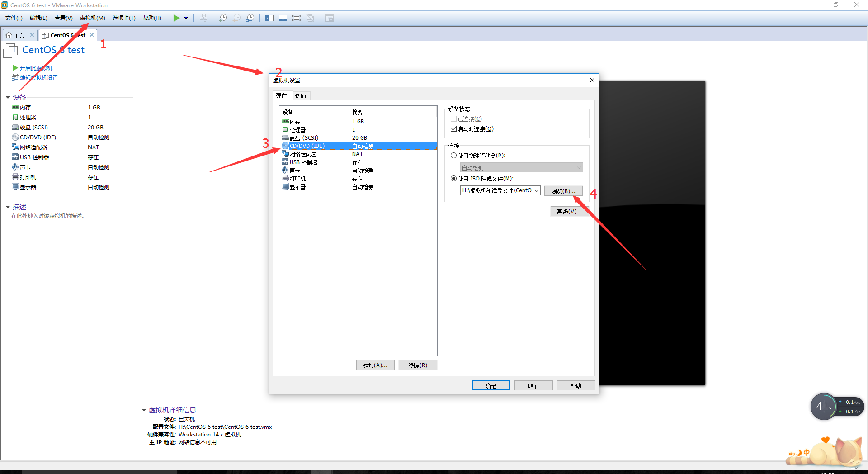Open the 虚拟机(M) menu
Image resolution: width=868 pixels, height=474 pixels.
(92, 18)
